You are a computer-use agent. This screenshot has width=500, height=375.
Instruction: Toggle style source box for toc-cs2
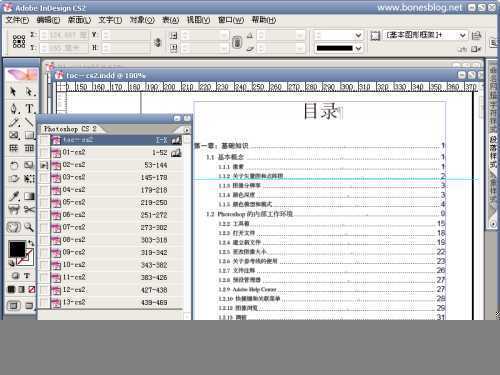tap(44, 140)
